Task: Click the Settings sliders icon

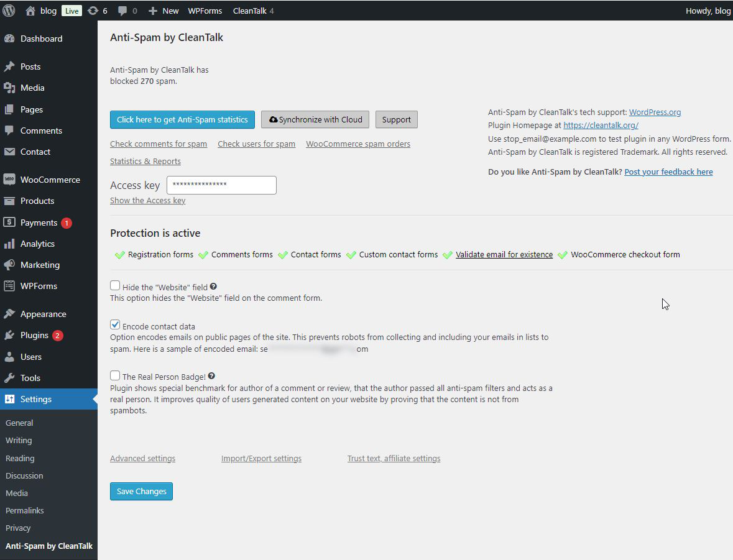Action: click(9, 399)
